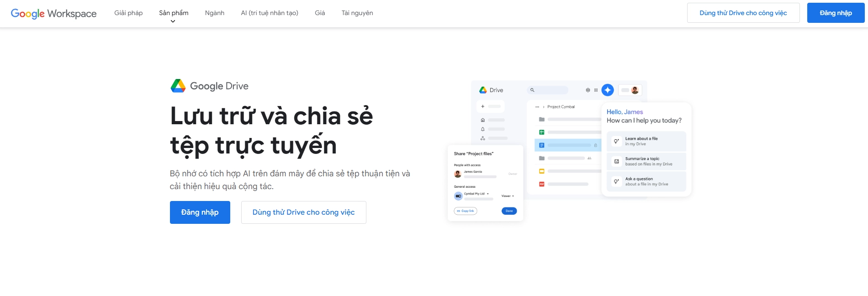Click the lightbulb icon beside Ask a question
The image size is (868, 296).
coord(616,181)
